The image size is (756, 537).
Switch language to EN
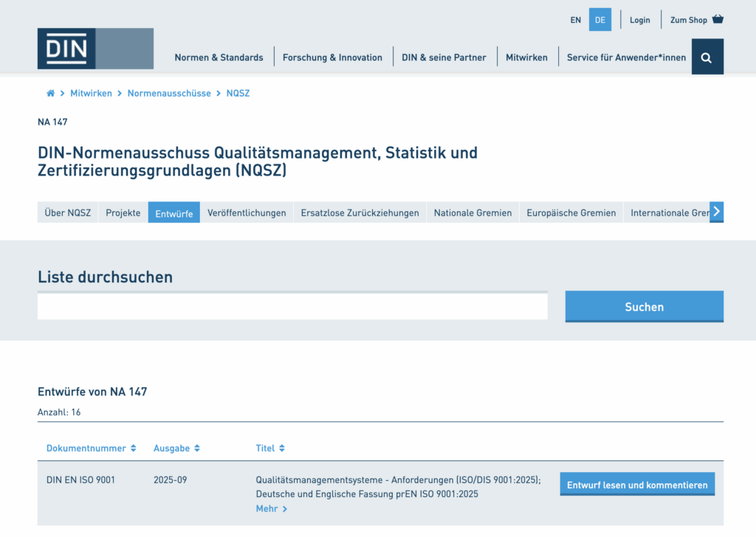pos(576,20)
